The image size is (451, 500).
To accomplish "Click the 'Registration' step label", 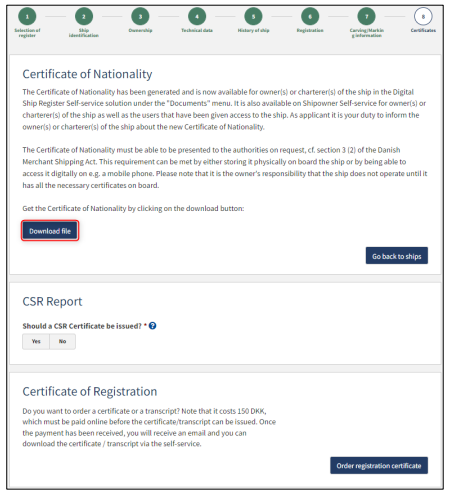I will (310, 30).
